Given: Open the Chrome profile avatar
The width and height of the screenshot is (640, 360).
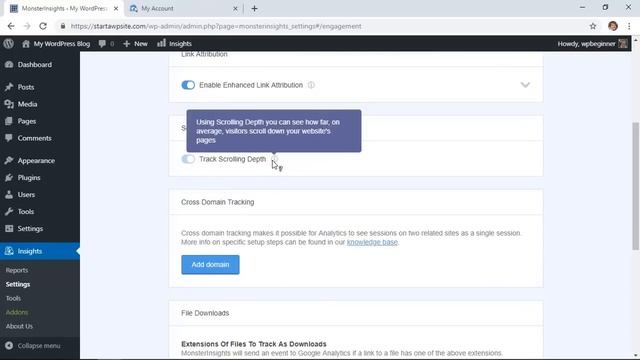Looking at the screenshot, I should click(x=613, y=26).
